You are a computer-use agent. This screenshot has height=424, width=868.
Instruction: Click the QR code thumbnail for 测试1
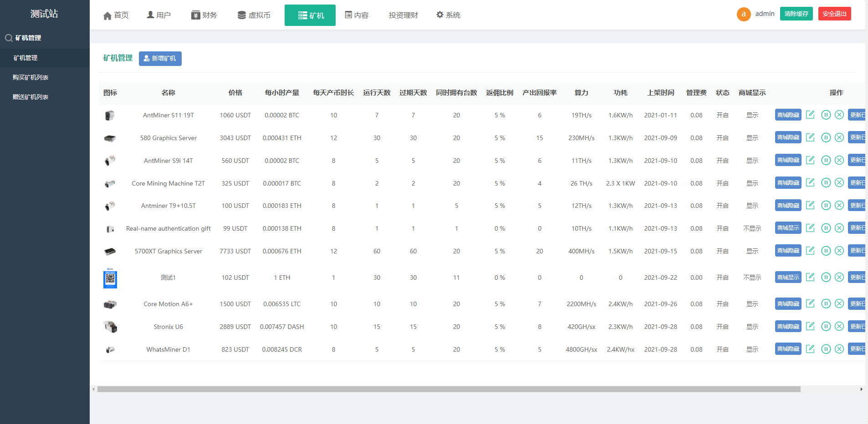pos(110,279)
